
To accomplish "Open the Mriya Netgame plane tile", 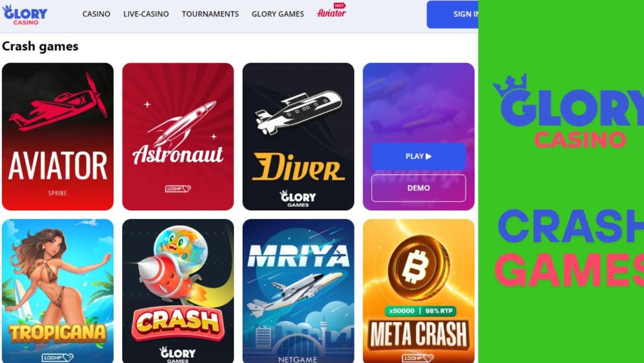I will 298,291.
